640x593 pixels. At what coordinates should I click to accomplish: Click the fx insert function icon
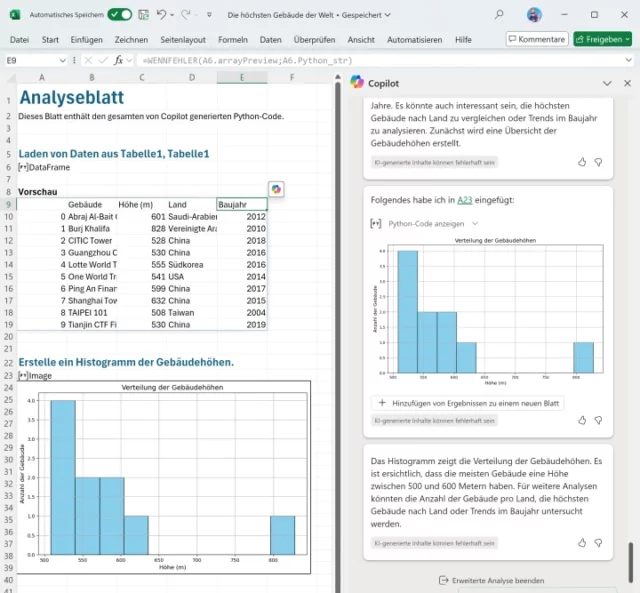[118, 60]
